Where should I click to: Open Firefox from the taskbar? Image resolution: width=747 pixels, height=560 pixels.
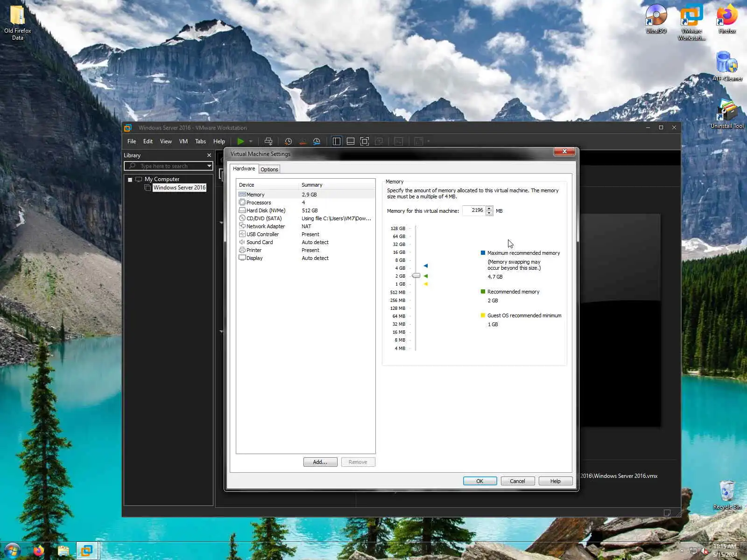(38, 551)
